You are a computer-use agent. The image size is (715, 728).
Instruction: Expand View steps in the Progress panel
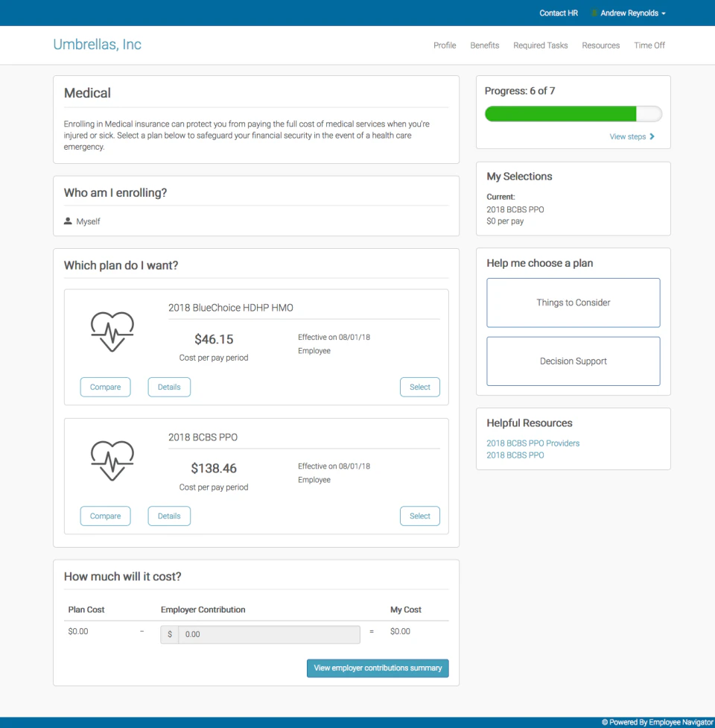(x=632, y=136)
